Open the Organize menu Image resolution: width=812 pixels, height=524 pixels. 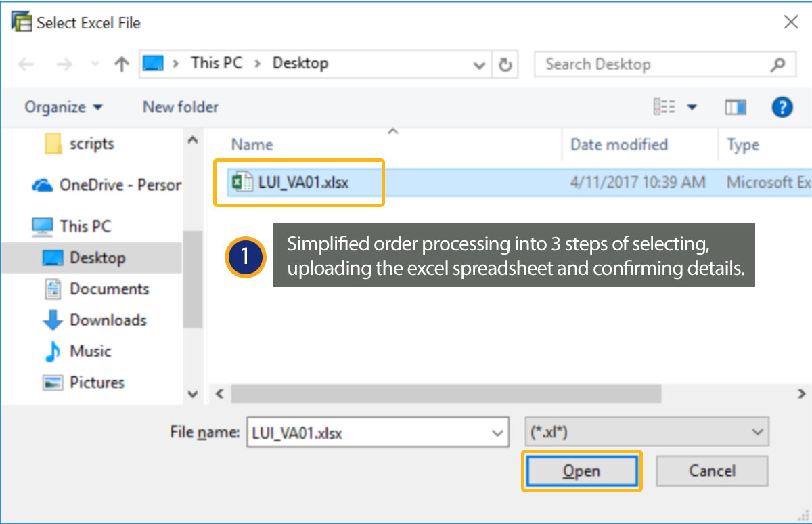coord(64,107)
